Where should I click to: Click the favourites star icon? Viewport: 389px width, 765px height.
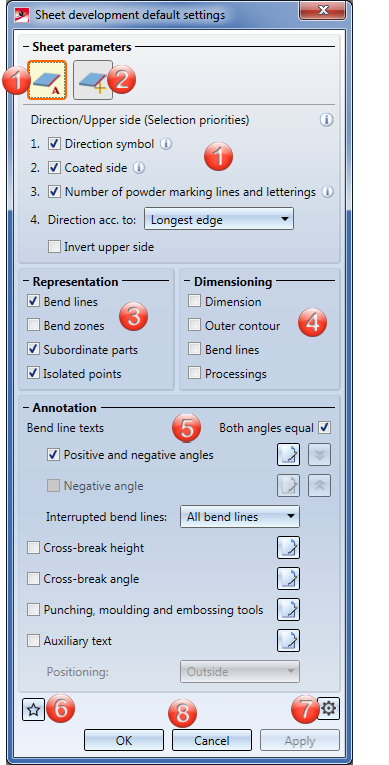click(x=33, y=709)
